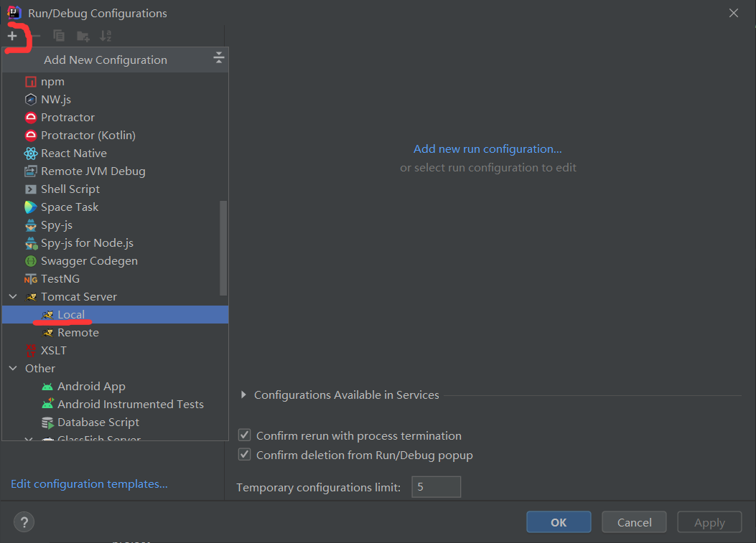Select the Spy-js for Node.js label

pyautogui.click(x=88, y=243)
